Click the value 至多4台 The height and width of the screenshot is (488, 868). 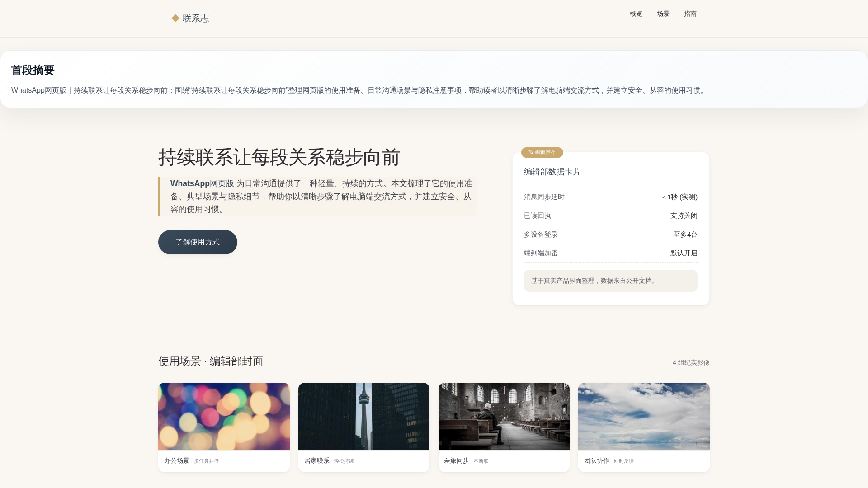point(685,235)
